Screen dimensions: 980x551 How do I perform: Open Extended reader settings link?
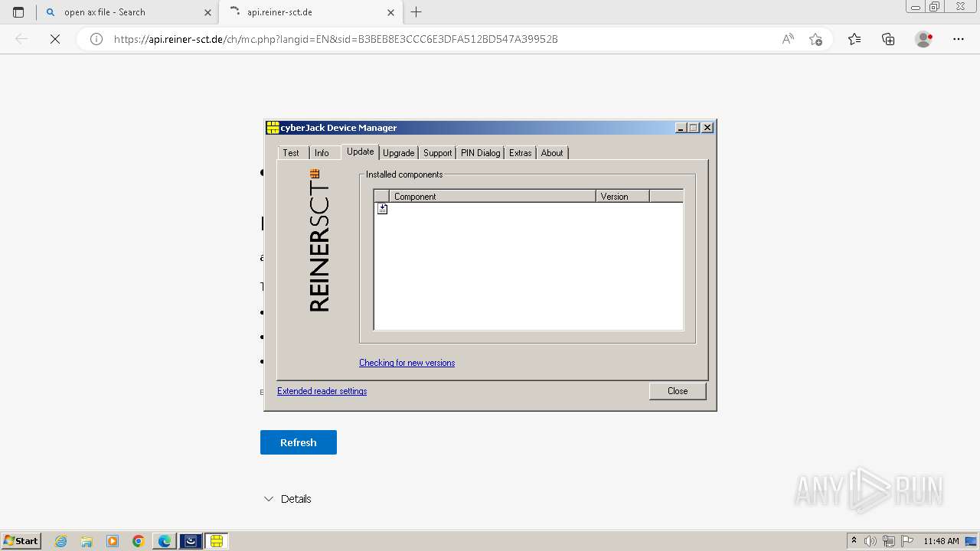[322, 391]
